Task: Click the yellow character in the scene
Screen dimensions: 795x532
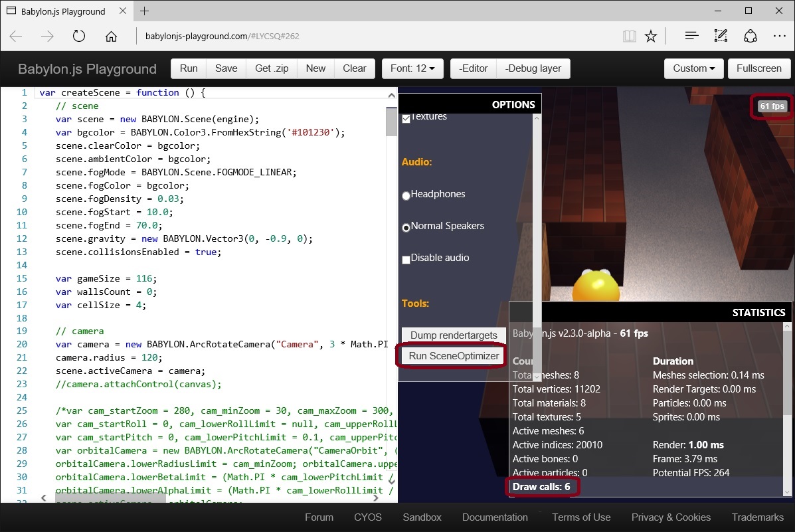Action: (596, 285)
